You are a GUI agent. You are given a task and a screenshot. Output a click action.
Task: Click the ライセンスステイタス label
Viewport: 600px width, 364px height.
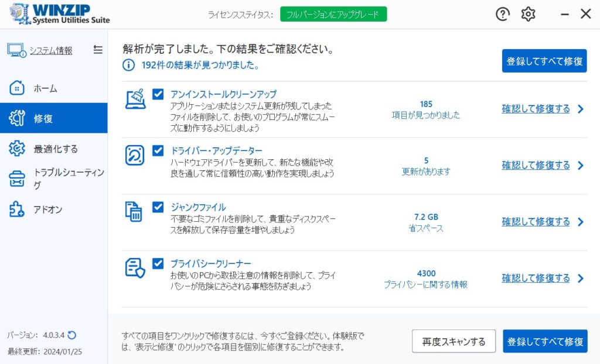click(x=240, y=15)
